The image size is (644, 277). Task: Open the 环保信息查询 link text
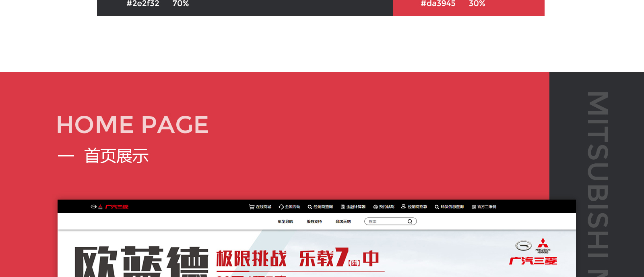coord(452,207)
